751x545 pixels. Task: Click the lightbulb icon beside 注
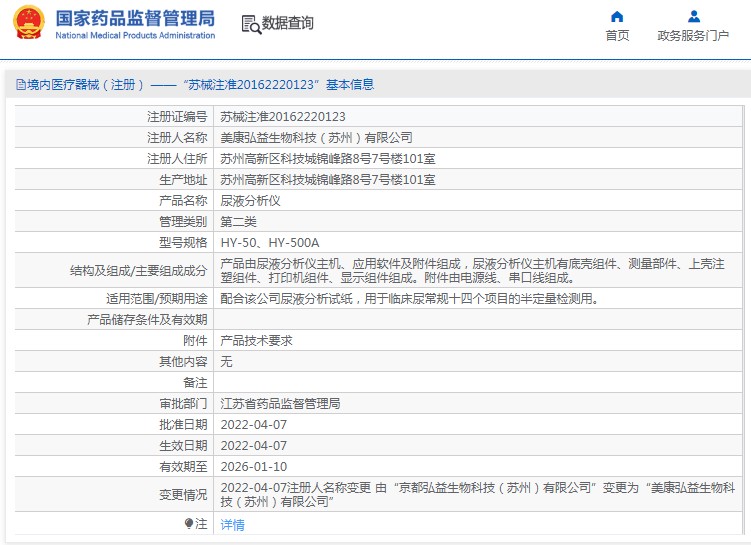[x=189, y=523]
